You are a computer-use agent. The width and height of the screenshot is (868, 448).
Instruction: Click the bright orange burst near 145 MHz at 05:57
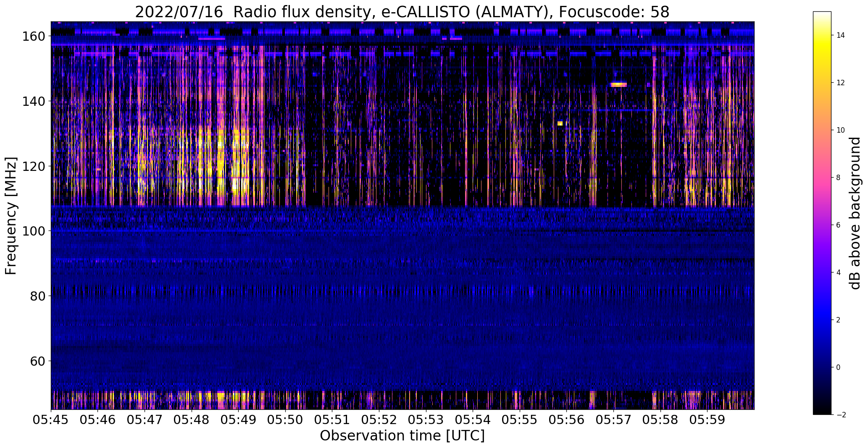coord(618,84)
